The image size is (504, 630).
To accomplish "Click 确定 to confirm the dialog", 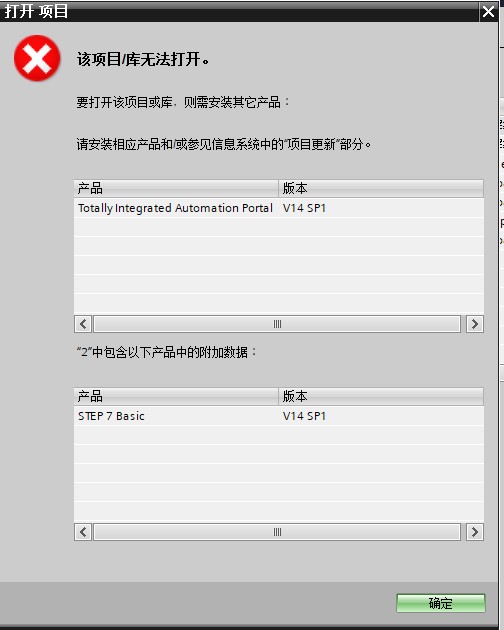I will 440,603.
